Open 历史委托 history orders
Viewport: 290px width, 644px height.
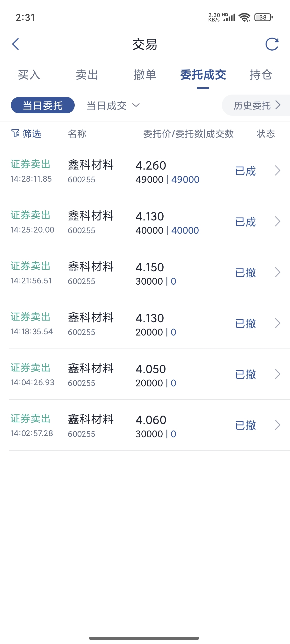point(256,105)
